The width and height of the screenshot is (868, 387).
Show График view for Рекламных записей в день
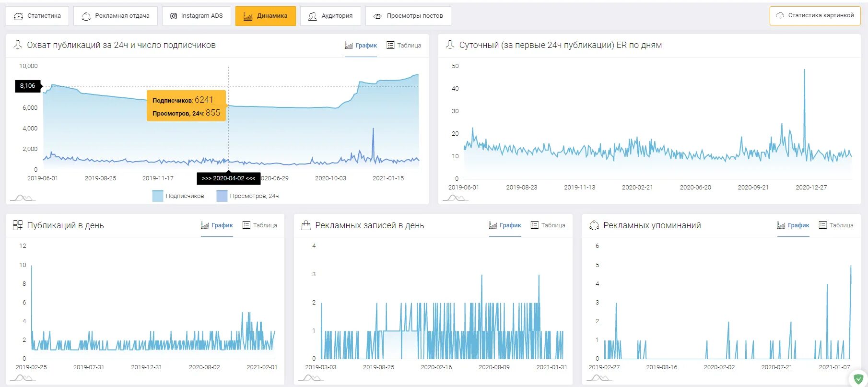tap(505, 225)
